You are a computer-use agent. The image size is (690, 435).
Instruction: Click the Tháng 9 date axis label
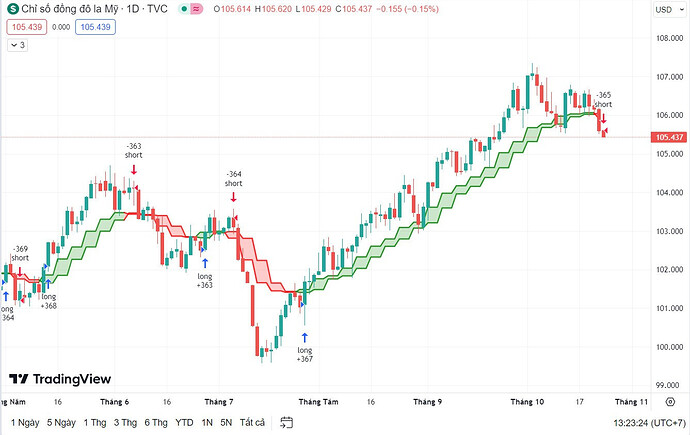click(427, 402)
